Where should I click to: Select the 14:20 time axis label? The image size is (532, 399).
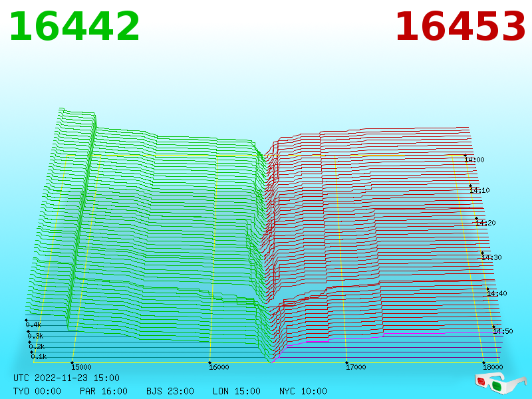pyautogui.click(x=485, y=223)
